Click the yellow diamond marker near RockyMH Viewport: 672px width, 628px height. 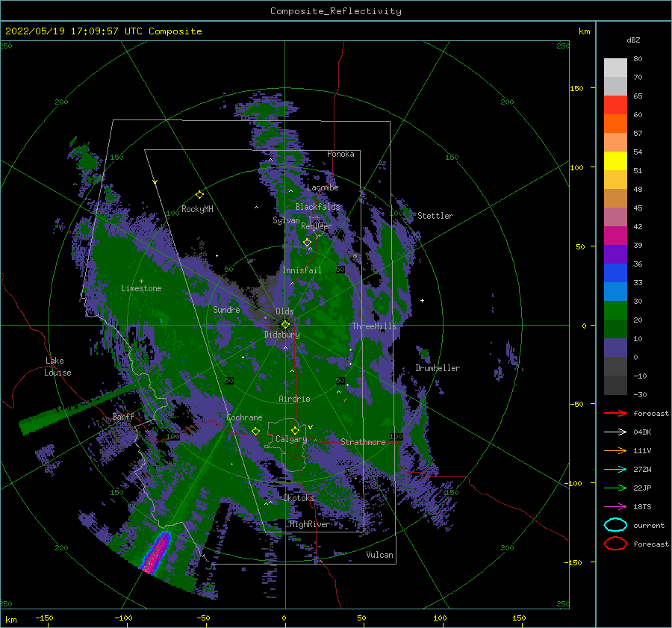199,195
